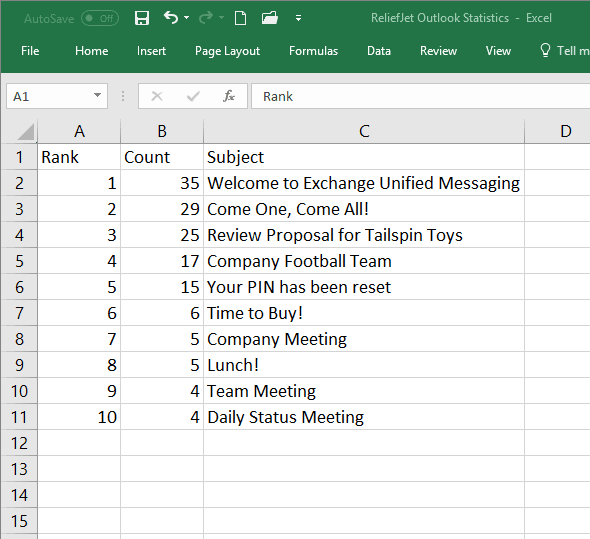This screenshot has width=590, height=539.
Task: Expand the Name Box dropdown arrow
Action: coord(97,95)
